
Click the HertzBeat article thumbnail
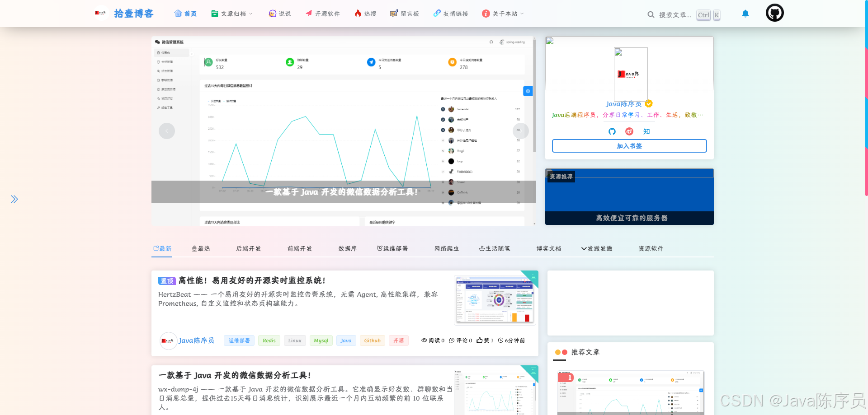pos(495,300)
